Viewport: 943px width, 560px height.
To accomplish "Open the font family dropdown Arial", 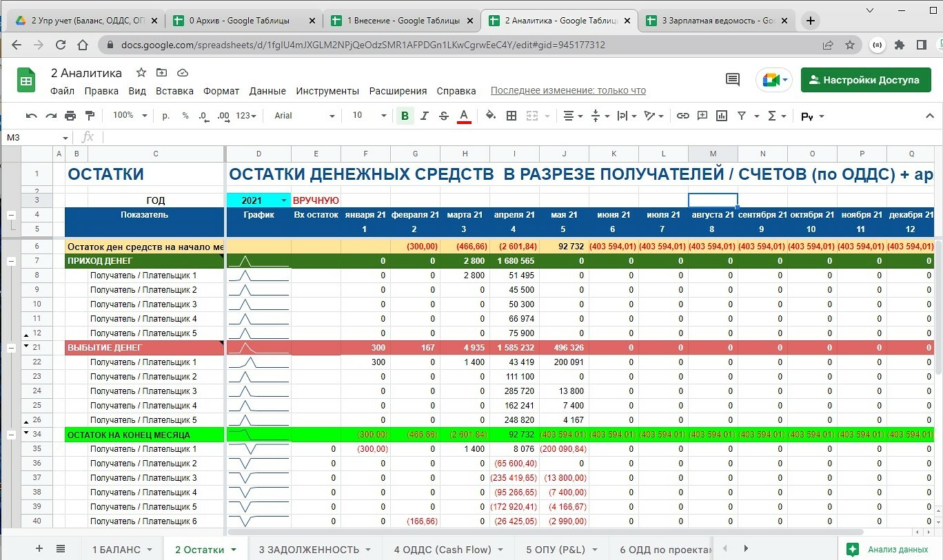I will (304, 116).
